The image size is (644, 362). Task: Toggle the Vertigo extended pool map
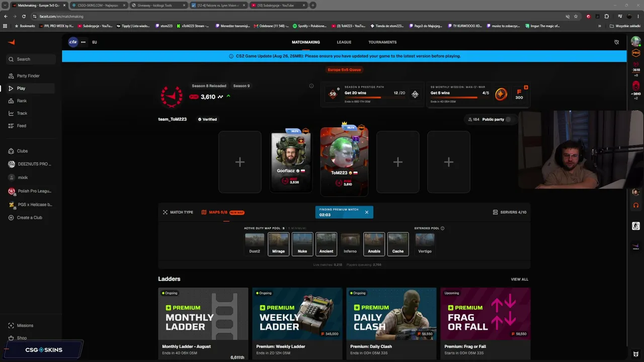click(x=425, y=244)
